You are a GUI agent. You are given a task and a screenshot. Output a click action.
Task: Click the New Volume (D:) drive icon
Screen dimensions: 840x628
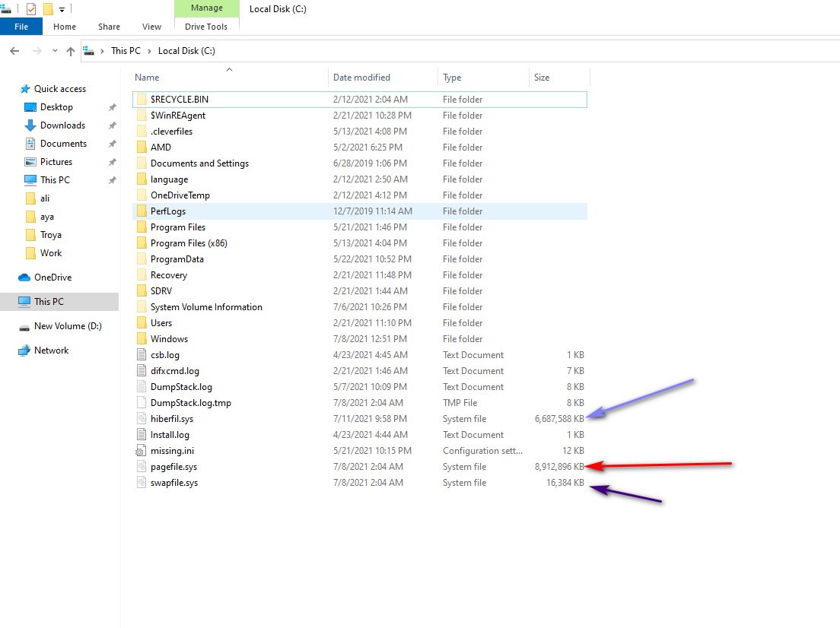(x=24, y=326)
